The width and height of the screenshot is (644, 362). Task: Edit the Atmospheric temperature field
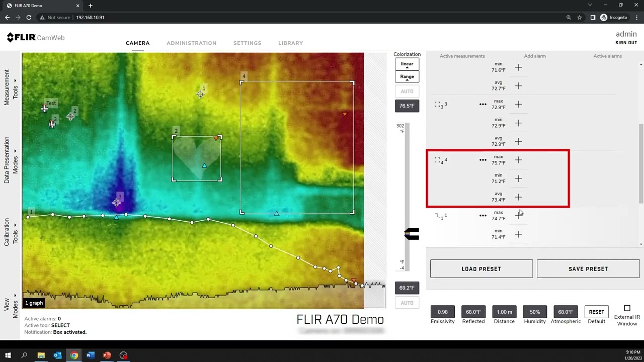pyautogui.click(x=566, y=312)
